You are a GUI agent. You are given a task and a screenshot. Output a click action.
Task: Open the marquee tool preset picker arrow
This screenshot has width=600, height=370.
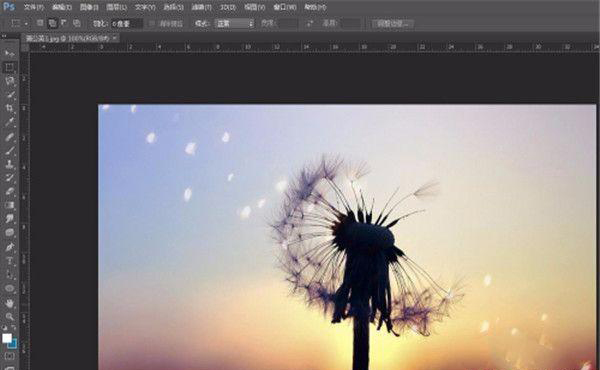(26, 24)
